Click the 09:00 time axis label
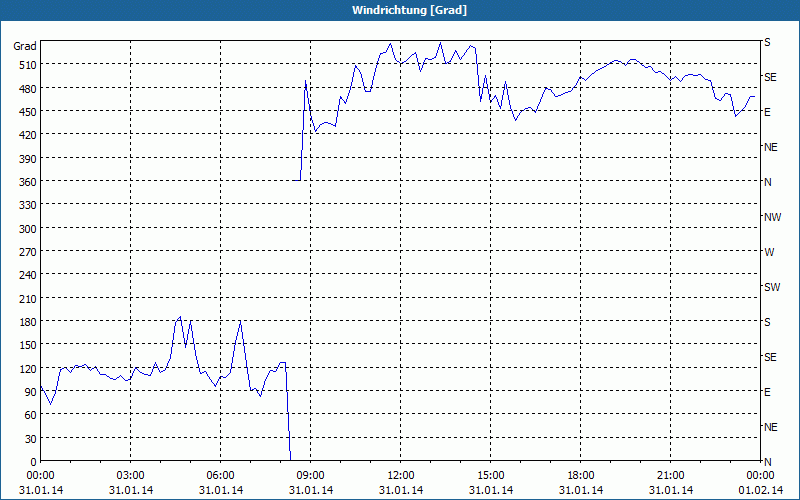Viewport: 800px width, 500px height. point(311,476)
